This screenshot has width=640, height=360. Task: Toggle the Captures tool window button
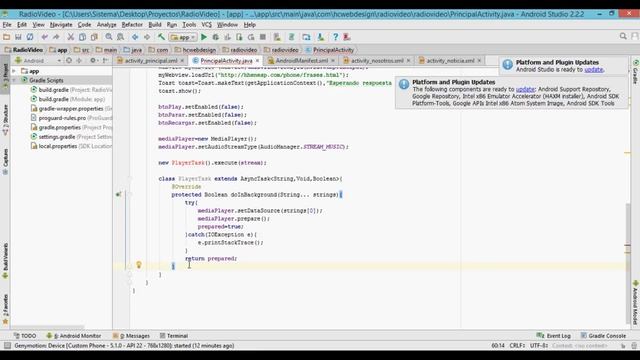pos(5,162)
